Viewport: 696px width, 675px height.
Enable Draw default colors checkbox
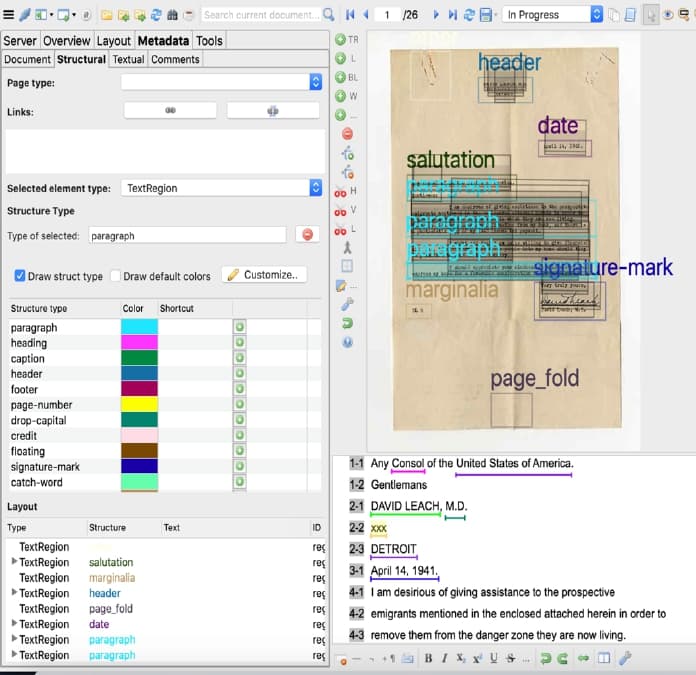click(x=115, y=276)
